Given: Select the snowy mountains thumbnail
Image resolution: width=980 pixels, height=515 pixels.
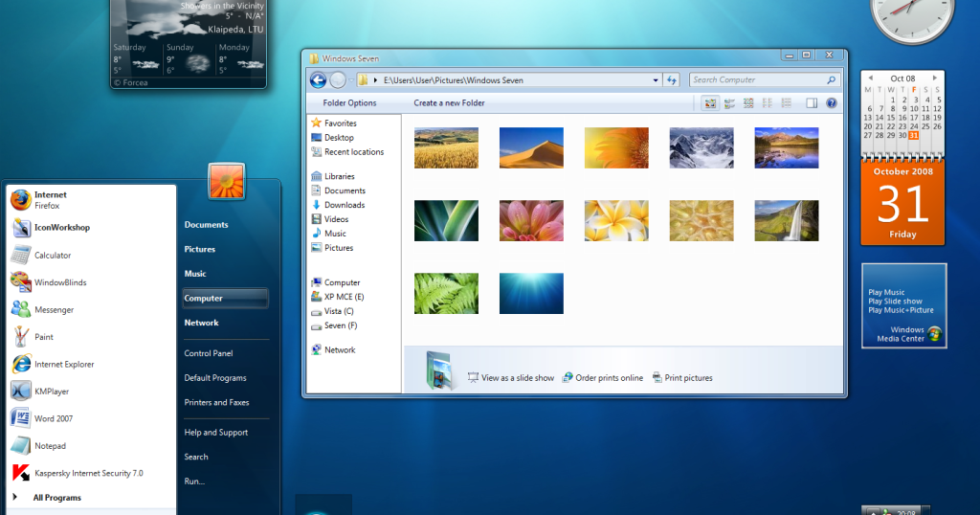Looking at the screenshot, I should [702, 148].
